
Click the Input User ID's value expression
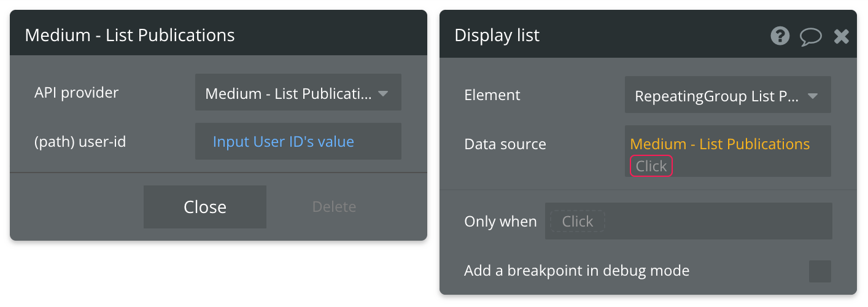tap(284, 142)
